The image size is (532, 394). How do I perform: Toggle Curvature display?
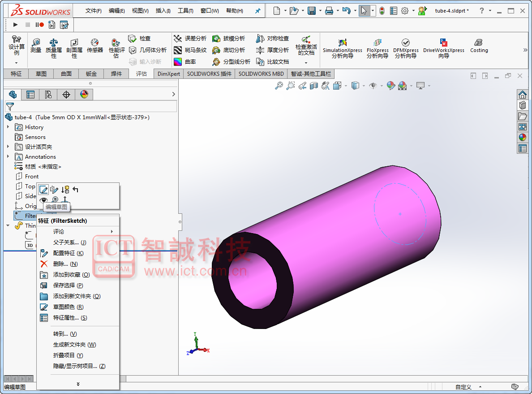tap(185, 61)
